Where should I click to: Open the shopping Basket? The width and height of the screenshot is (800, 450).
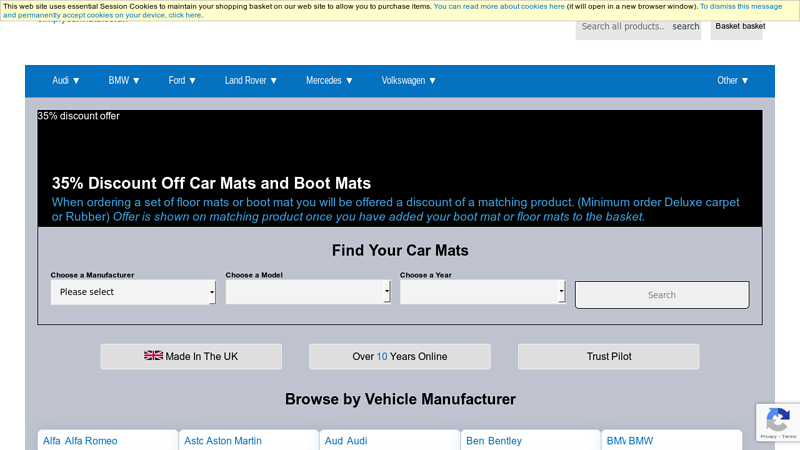737,27
